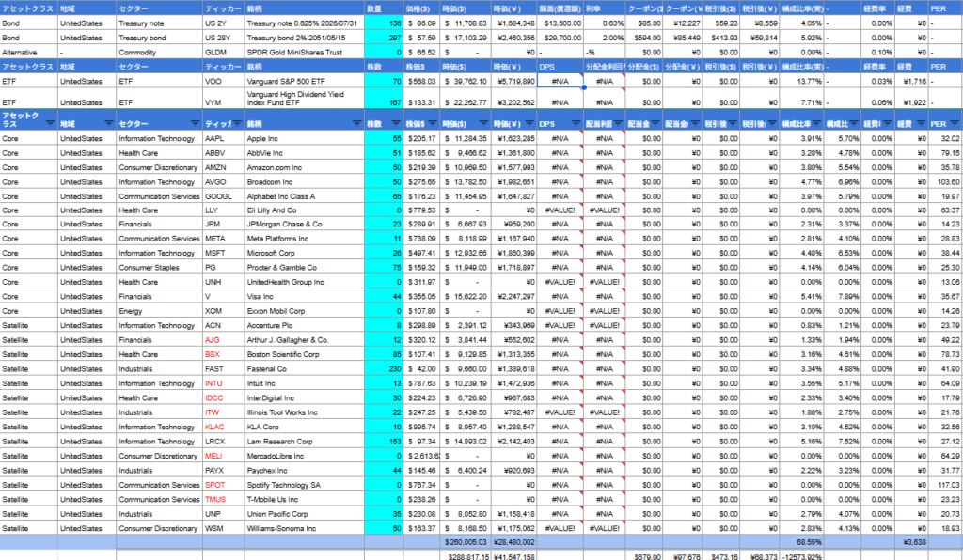
Task: Open the 構成比率 filter icon in the stock header
Action: [x=815, y=123]
